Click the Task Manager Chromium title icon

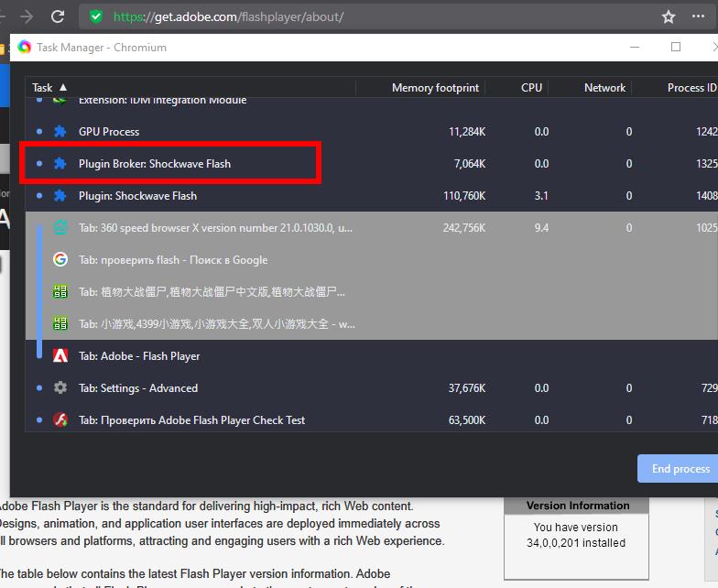point(24,48)
